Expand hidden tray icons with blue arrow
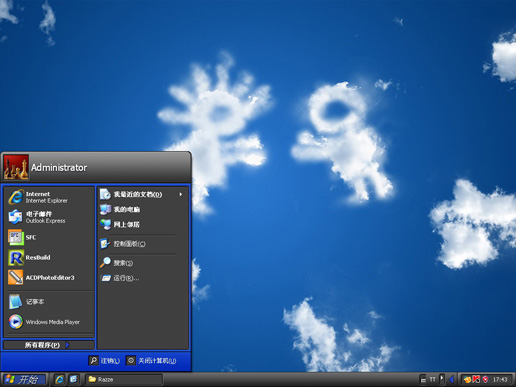The image size is (516, 387). (x=451, y=379)
